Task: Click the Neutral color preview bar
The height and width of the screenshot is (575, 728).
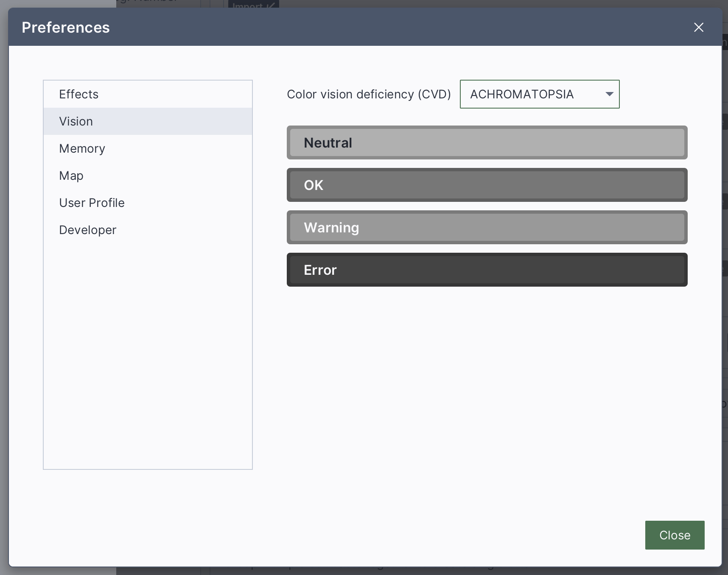Action: coord(487,143)
